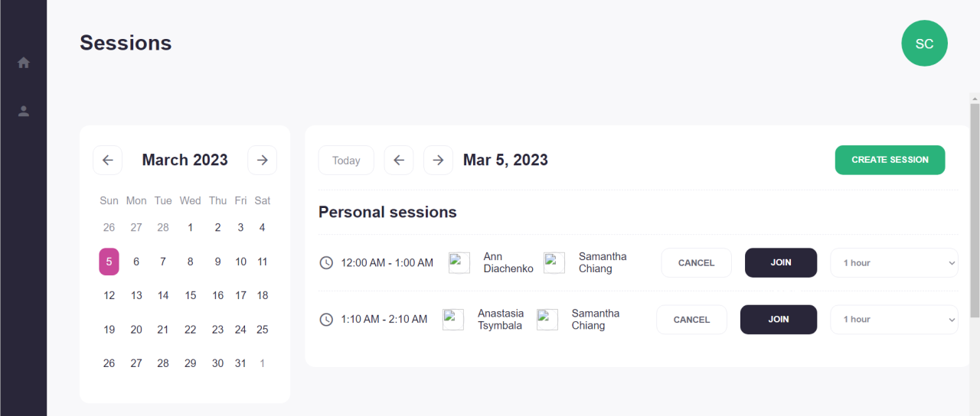This screenshot has height=416, width=980.
Task: Expand duration dropdown for 1:10 AM session
Action: [893, 319]
